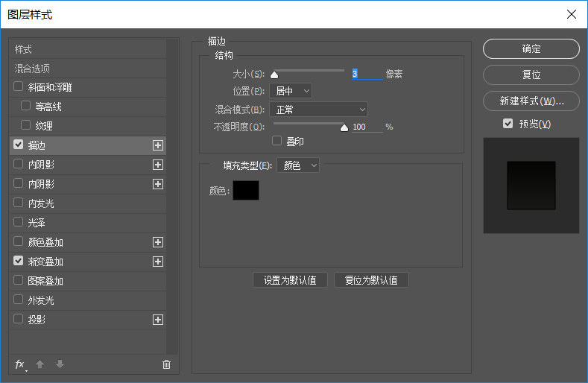This screenshot has width=588, height=383.
Task: Open the 填充类型 dropdown showing 颜色
Action: coord(298,165)
